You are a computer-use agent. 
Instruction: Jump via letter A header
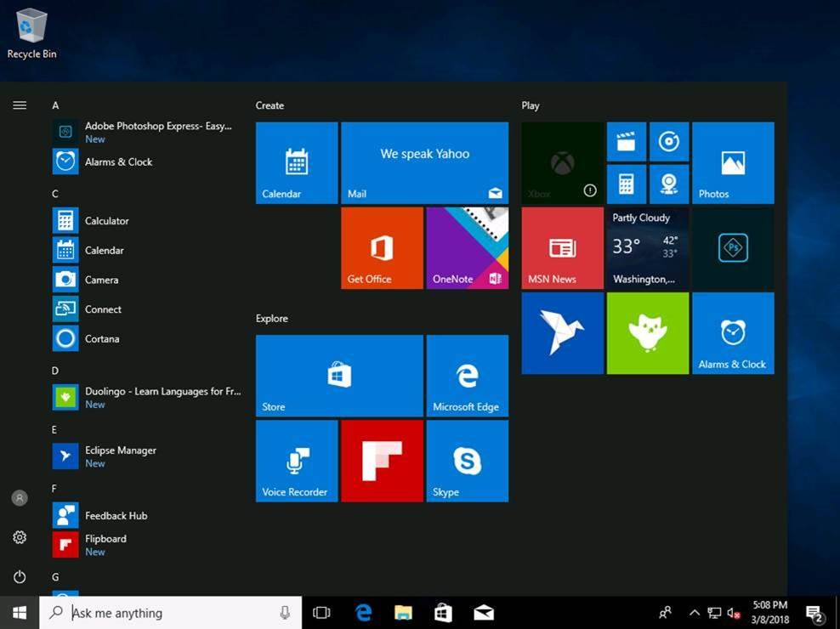(55, 105)
